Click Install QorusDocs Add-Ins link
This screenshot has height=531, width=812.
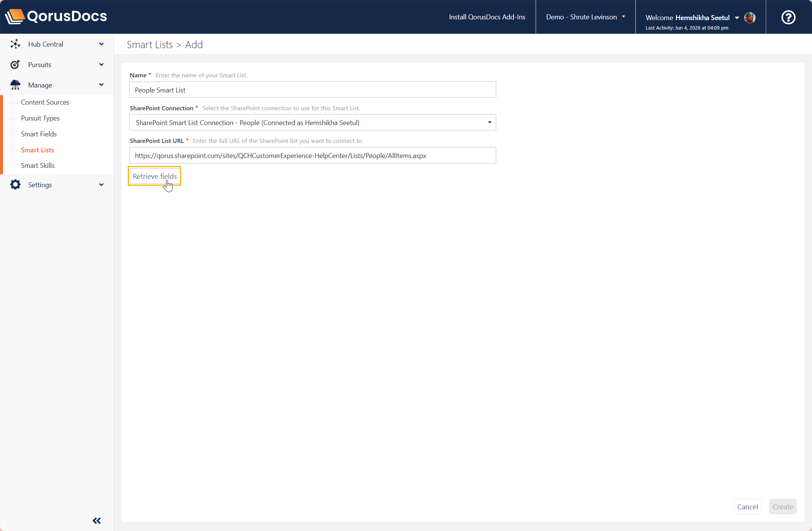(x=487, y=17)
